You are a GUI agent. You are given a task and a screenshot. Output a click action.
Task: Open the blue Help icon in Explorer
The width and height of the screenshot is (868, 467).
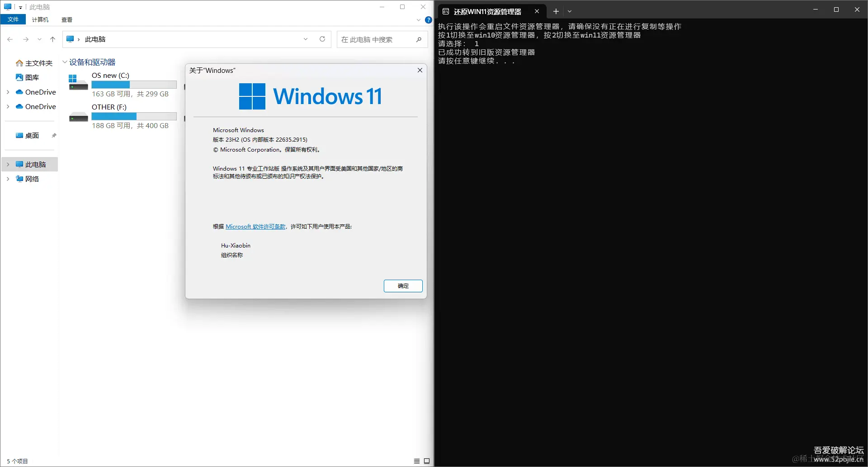(x=428, y=20)
